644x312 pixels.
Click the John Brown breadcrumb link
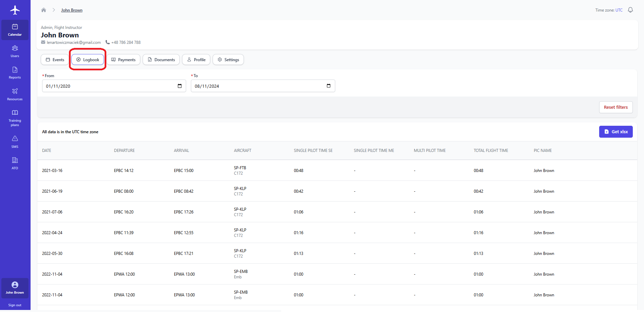pyautogui.click(x=72, y=10)
